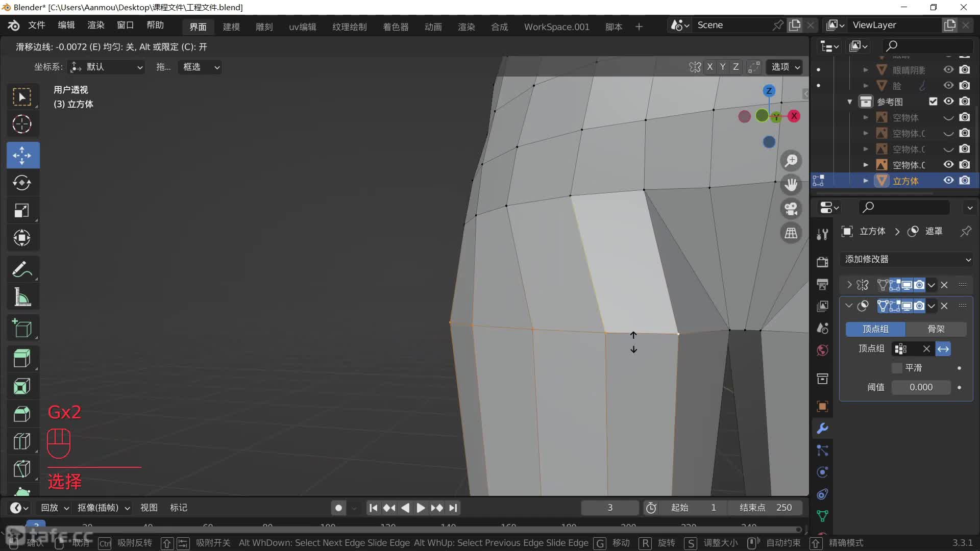Image resolution: width=980 pixels, height=551 pixels.
Task: Clear the vertex group field
Action: (926, 349)
